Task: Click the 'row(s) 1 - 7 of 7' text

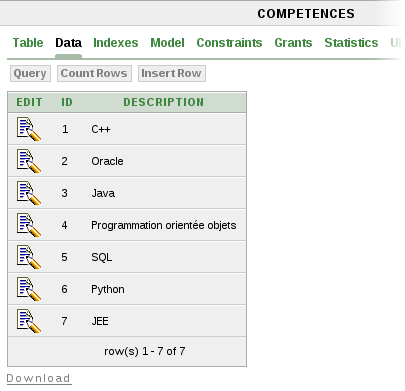Action: 145,351
